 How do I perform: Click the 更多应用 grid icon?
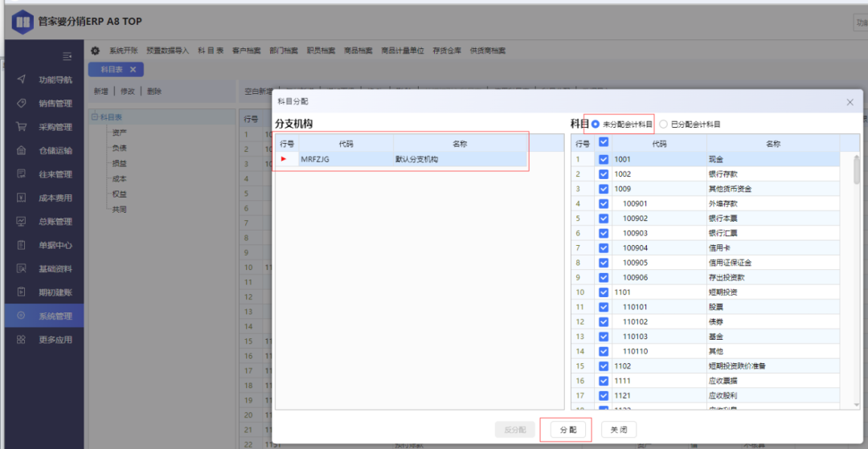pyautogui.click(x=22, y=340)
